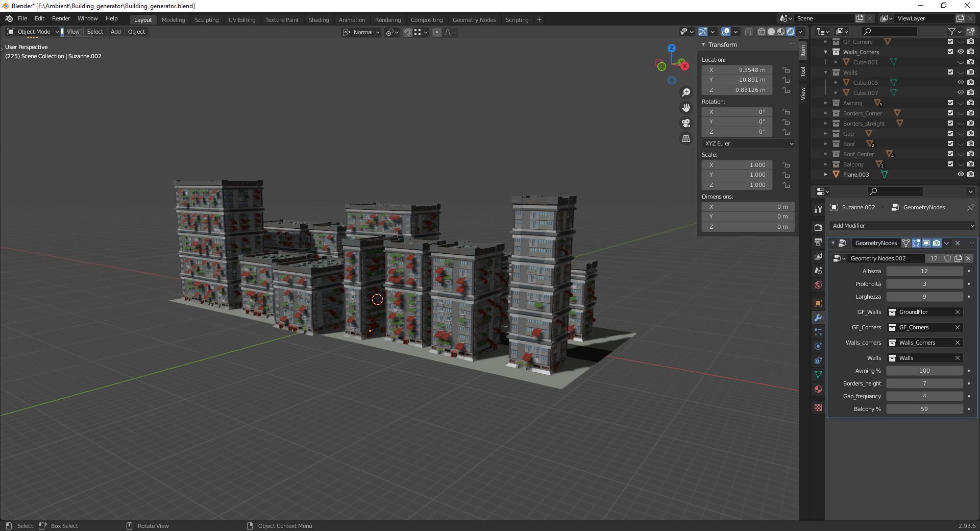Collapse the Transform panel
This screenshot has height=531, width=980.
(x=703, y=44)
